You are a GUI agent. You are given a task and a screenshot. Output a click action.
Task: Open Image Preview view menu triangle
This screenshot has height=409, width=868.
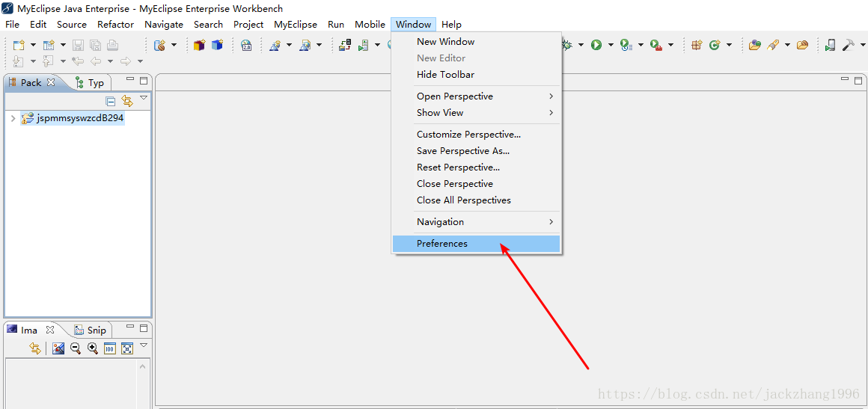[x=144, y=345]
